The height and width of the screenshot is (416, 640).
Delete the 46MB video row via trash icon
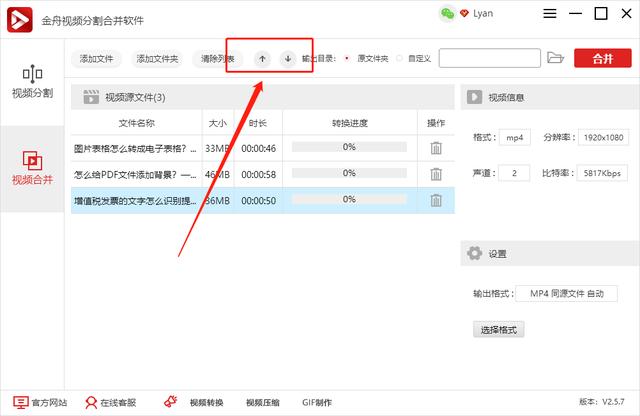pyautogui.click(x=436, y=174)
